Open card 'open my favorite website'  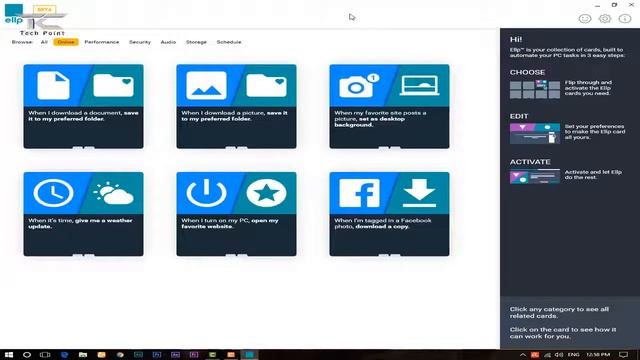(236, 214)
